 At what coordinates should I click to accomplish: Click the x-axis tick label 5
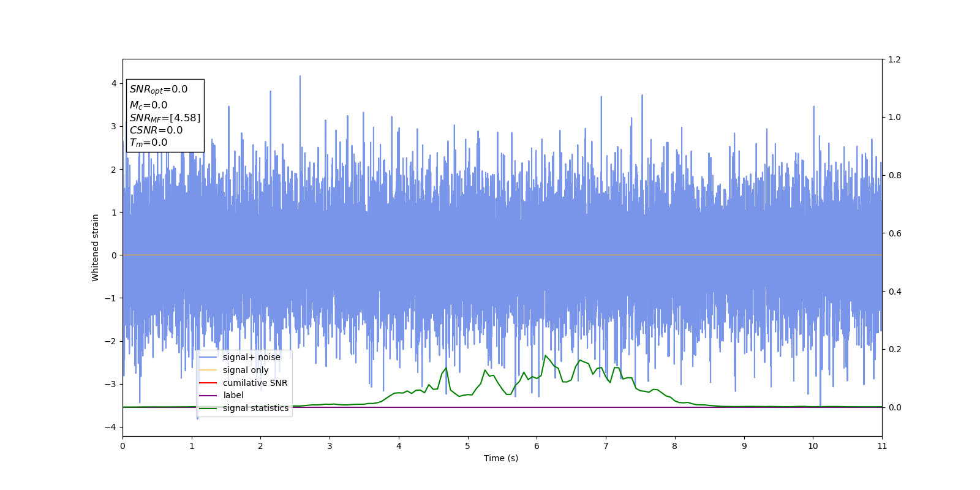click(468, 446)
